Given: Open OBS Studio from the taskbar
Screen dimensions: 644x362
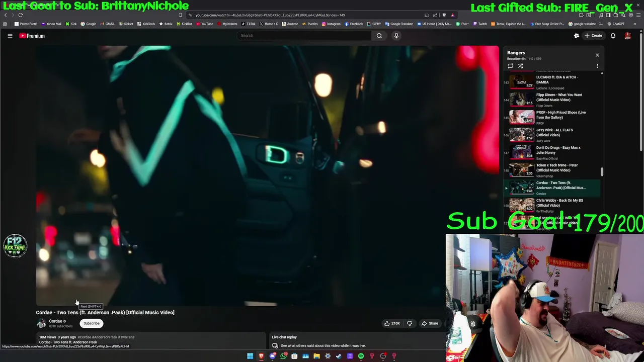Looking at the screenshot, I should (x=383, y=356).
